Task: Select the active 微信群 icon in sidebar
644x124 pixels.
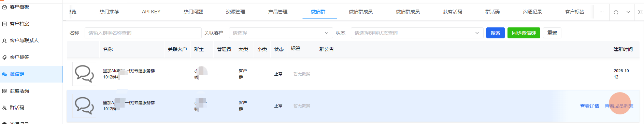Action: 4,74
